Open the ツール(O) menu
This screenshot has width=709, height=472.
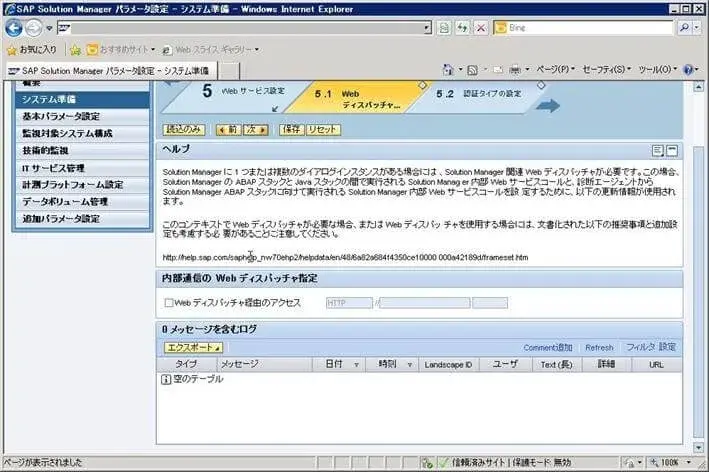click(658, 70)
